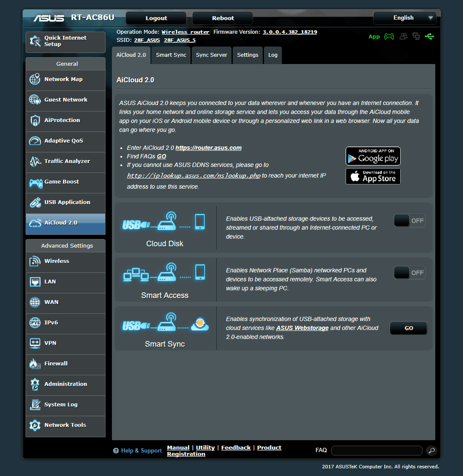Click the Network Tools icon
The height and width of the screenshot is (476, 463).
(35, 426)
